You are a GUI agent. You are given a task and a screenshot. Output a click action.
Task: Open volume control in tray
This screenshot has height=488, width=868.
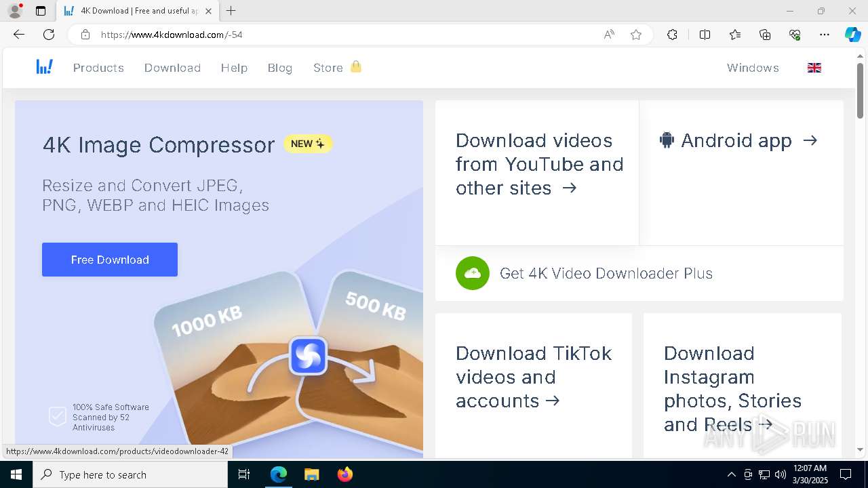tap(781, 474)
